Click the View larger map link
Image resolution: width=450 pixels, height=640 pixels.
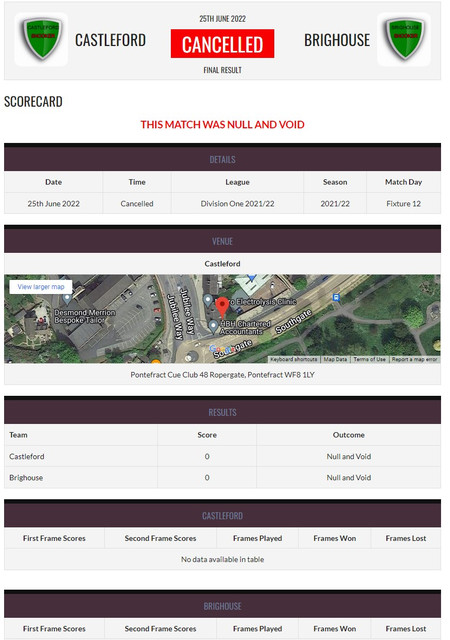[41, 287]
